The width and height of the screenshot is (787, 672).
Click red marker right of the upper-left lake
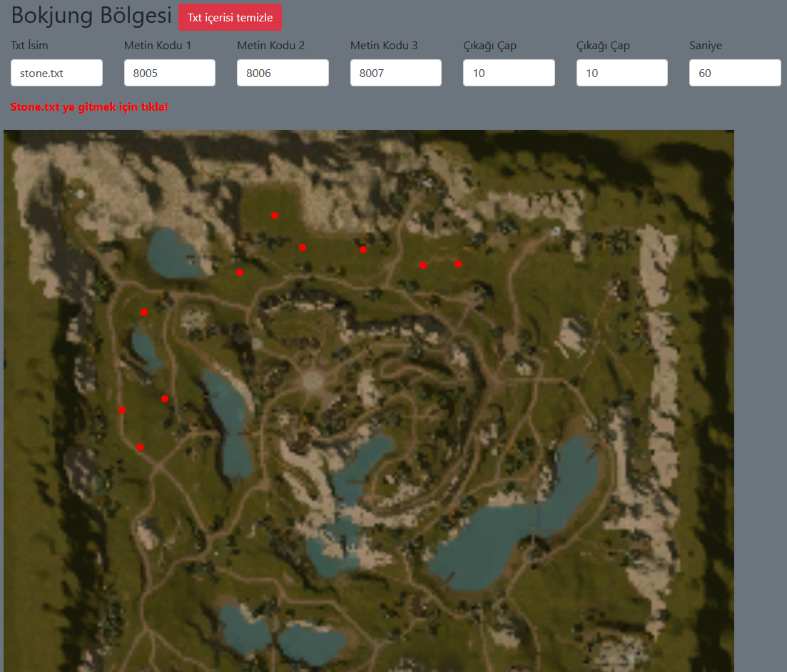point(240,273)
